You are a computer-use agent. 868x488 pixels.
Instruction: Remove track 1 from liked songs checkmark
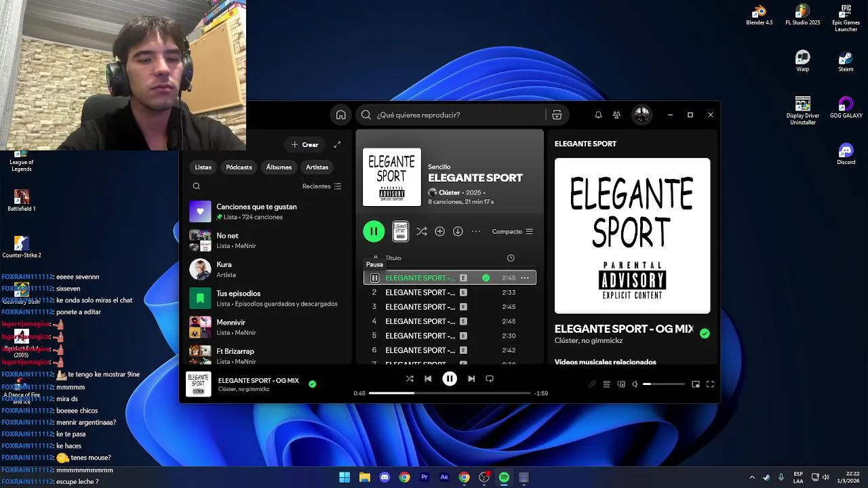pyautogui.click(x=486, y=278)
